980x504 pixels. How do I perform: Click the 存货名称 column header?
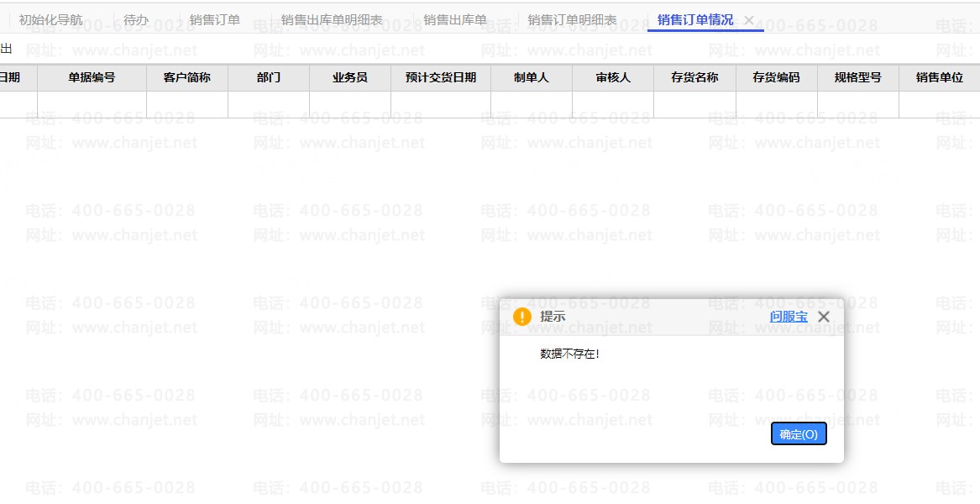[694, 77]
